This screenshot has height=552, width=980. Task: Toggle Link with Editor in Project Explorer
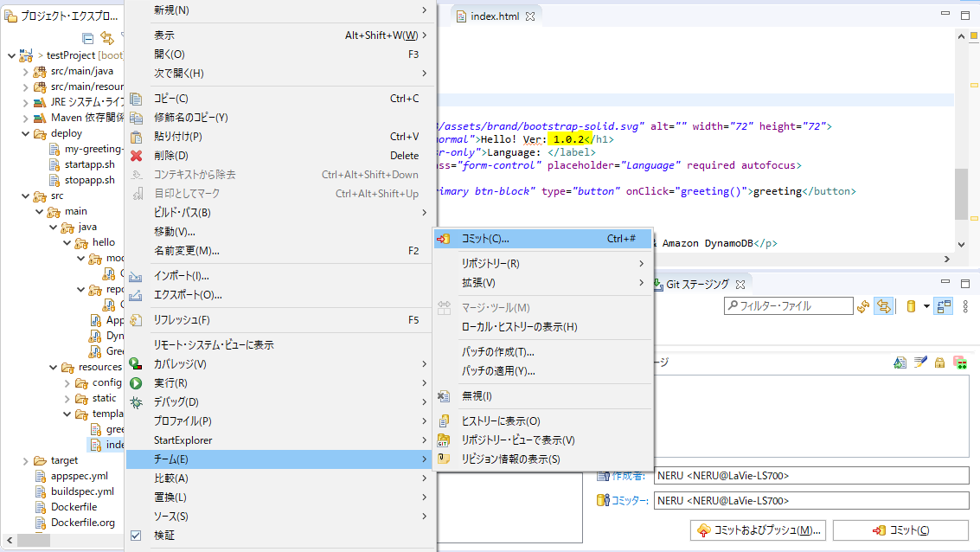click(x=107, y=37)
